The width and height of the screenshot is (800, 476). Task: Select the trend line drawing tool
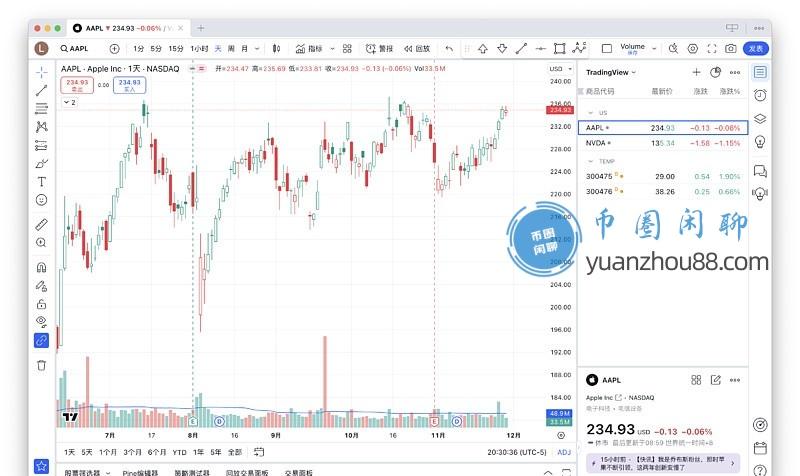click(x=41, y=90)
